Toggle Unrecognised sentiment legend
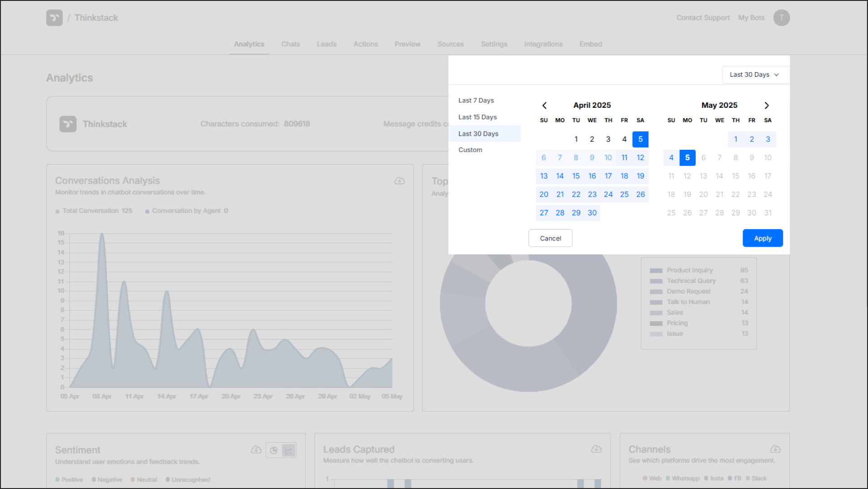868x489 pixels. pyautogui.click(x=188, y=480)
